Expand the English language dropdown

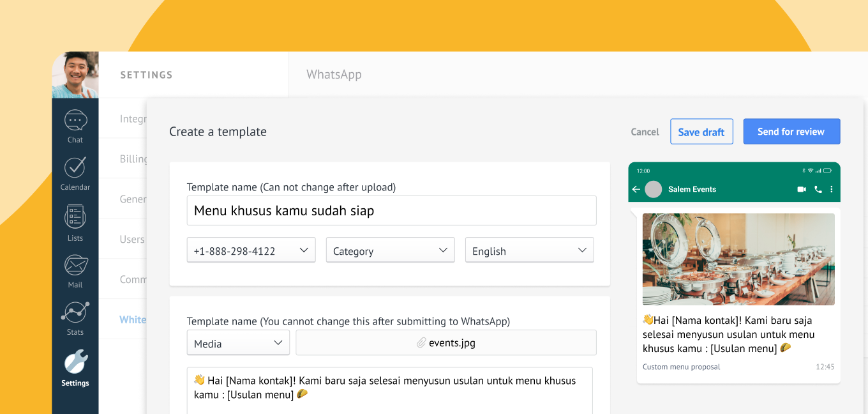click(529, 250)
